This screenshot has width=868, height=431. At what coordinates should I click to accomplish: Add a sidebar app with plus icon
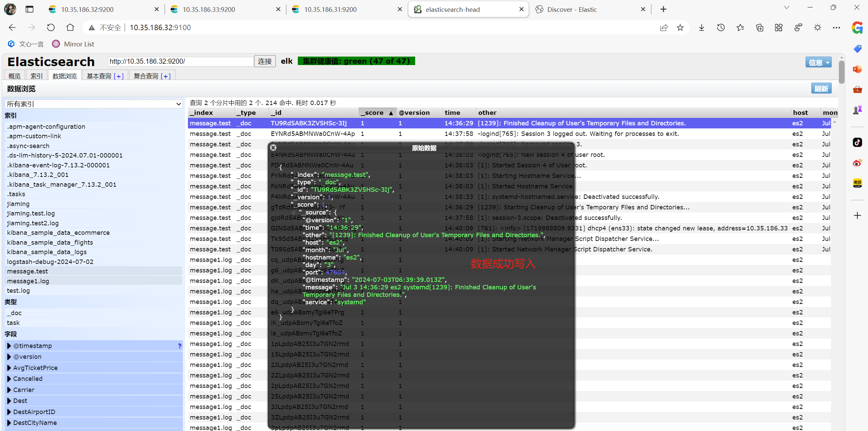point(857,215)
